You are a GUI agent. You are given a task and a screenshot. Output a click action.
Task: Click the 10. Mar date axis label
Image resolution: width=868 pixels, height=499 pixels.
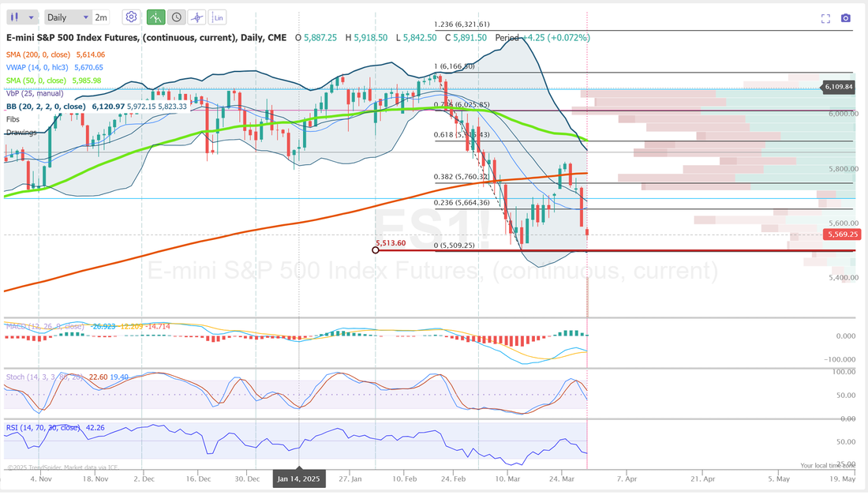(507, 478)
